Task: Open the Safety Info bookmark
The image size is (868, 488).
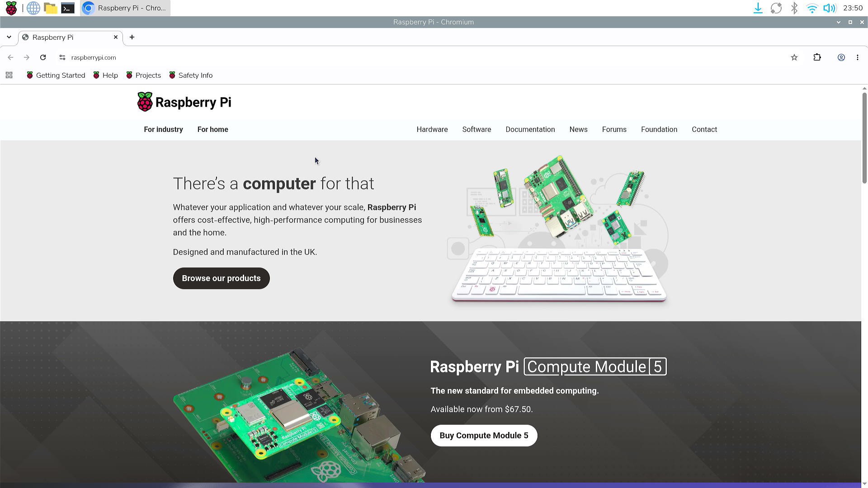Action: [191, 75]
